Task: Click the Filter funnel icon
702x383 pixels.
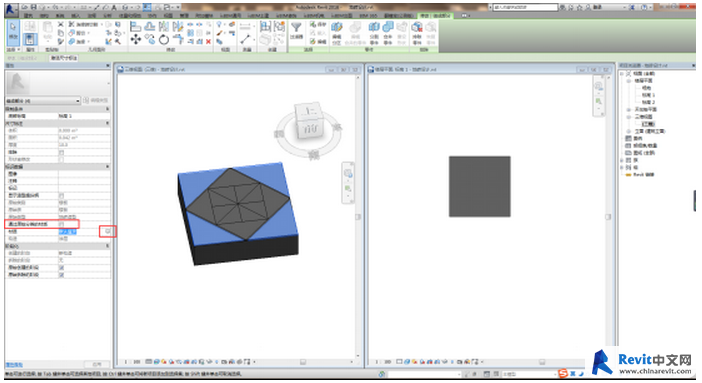Action: click(x=296, y=27)
